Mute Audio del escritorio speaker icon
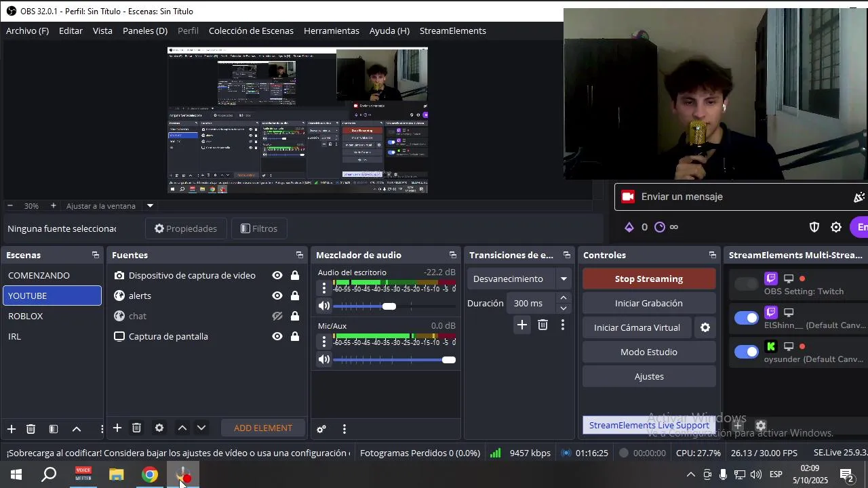 324,306
